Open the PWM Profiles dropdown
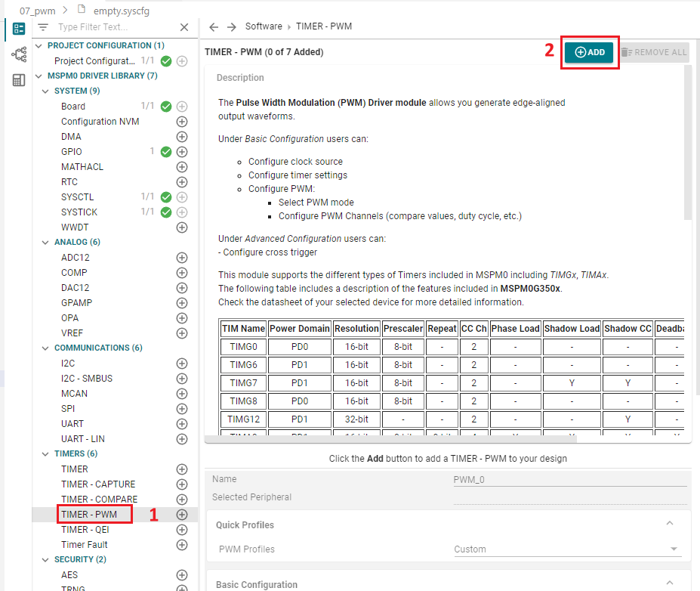Image resolution: width=700 pixels, height=591 pixels. [x=567, y=549]
